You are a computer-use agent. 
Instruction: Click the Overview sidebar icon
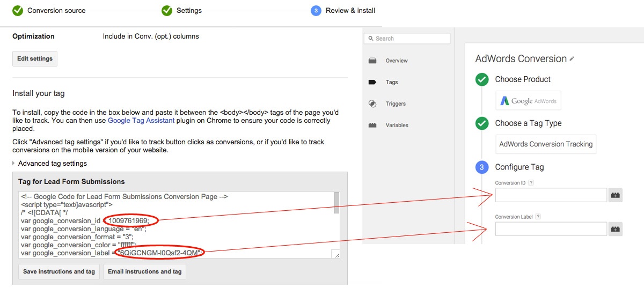point(372,61)
